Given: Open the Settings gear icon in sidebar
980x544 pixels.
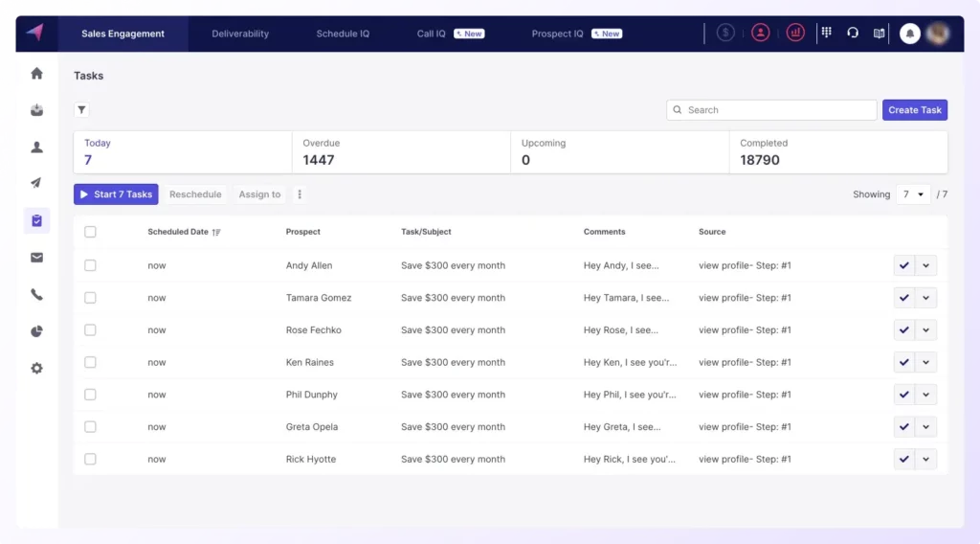Looking at the screenshot, I should [x=37, y=369].
